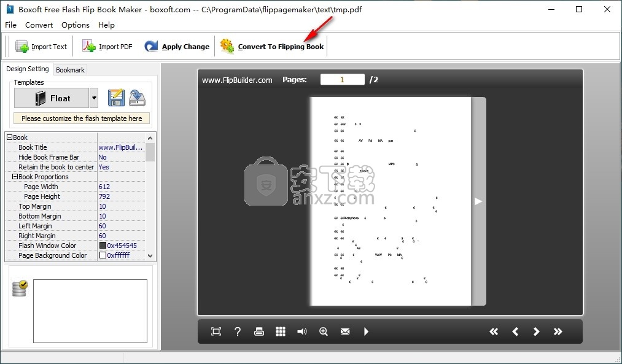The width and height of the screenshot is (622, 364).
Task: Go to previous page
Action: pyautogui.click(x=515, y=331)
